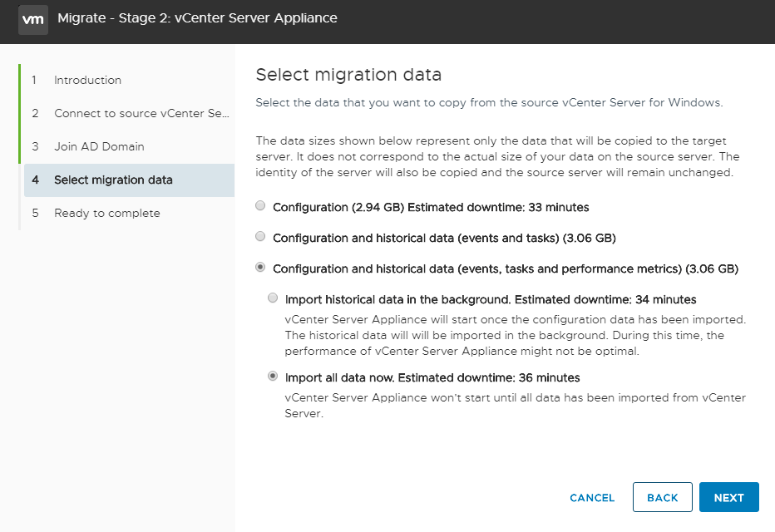Choose Import historical data in the background
Viewport: 775px width, 532px height.
point(273,298)
